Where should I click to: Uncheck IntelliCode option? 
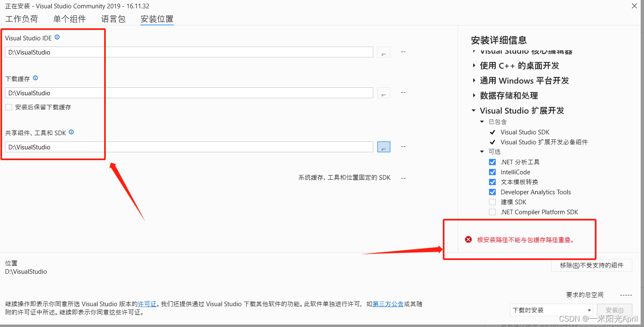click(492, 172)
